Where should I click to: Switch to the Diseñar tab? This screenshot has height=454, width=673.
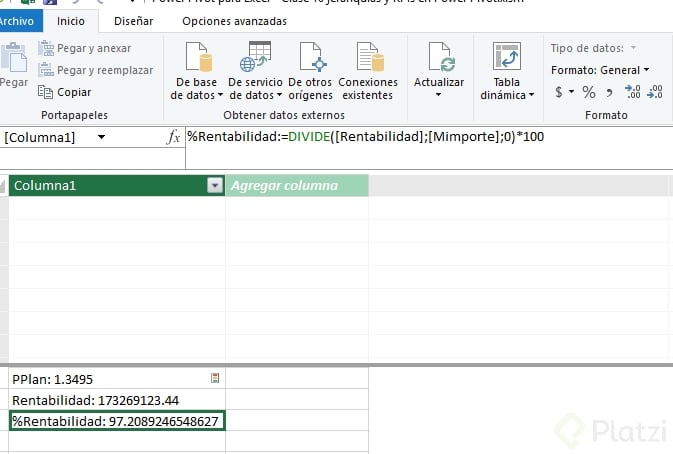[133, 21]
